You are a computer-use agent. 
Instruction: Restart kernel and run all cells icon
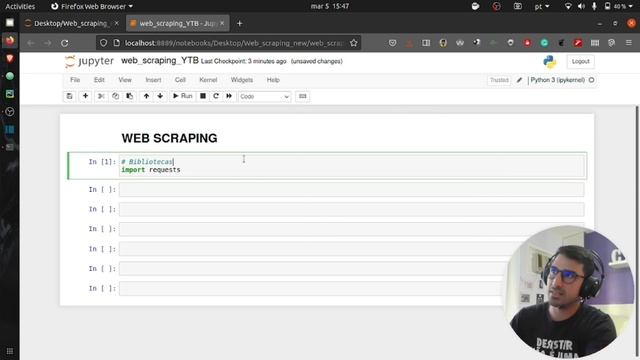point(229,96)
